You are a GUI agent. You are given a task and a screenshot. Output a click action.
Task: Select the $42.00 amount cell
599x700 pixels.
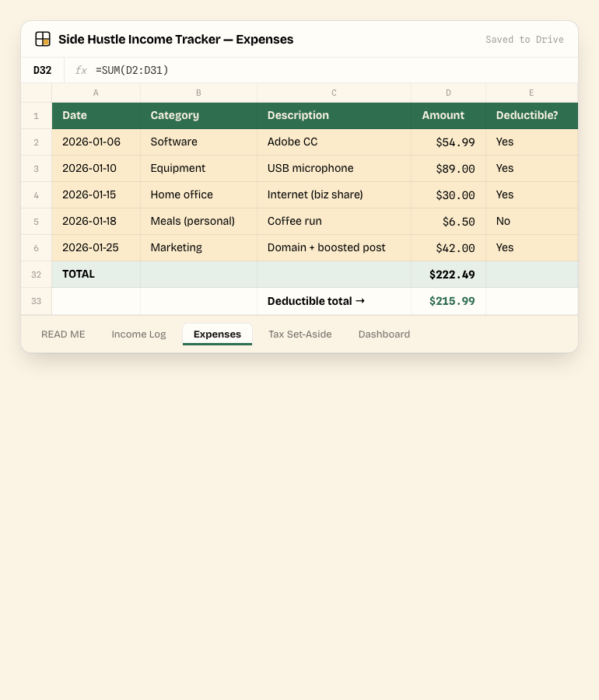tap(448, 248)
